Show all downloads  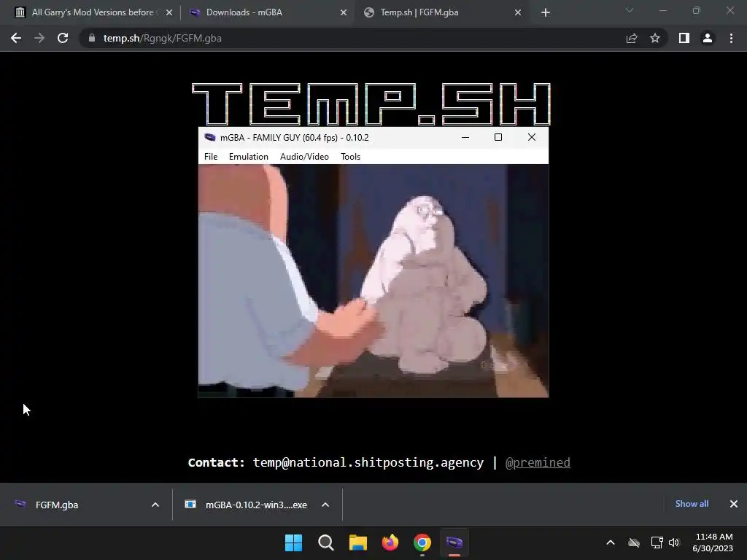pos(692,504)
